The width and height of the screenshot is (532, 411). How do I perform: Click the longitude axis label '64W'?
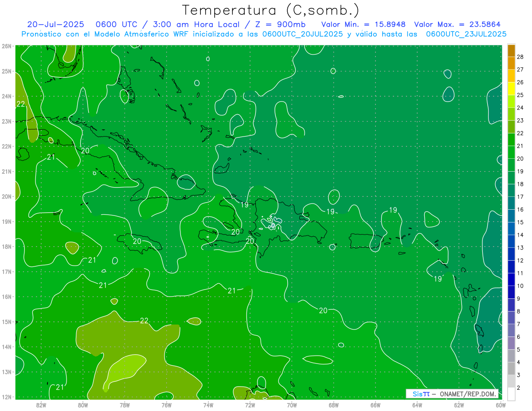tap(417, 405)
